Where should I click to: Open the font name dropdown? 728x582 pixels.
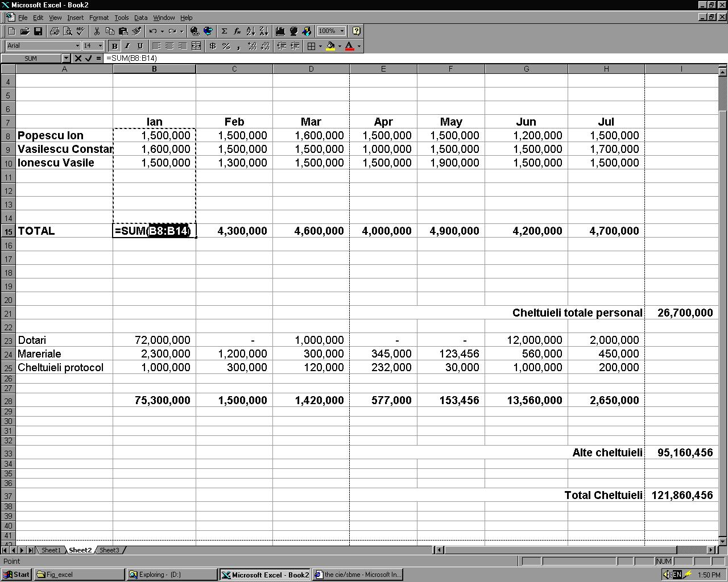78,45
